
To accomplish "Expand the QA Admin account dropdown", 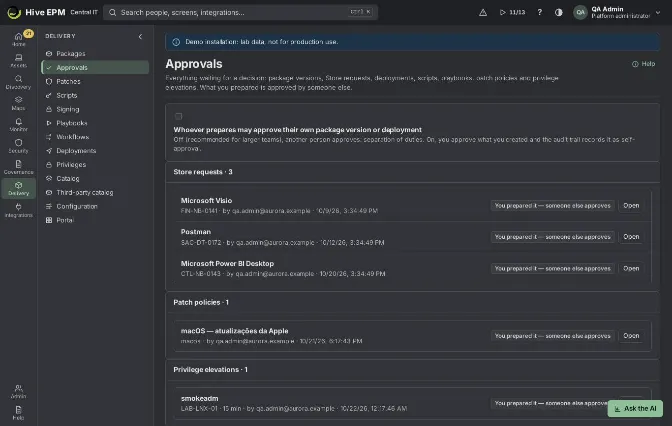I will click(658, 12).
